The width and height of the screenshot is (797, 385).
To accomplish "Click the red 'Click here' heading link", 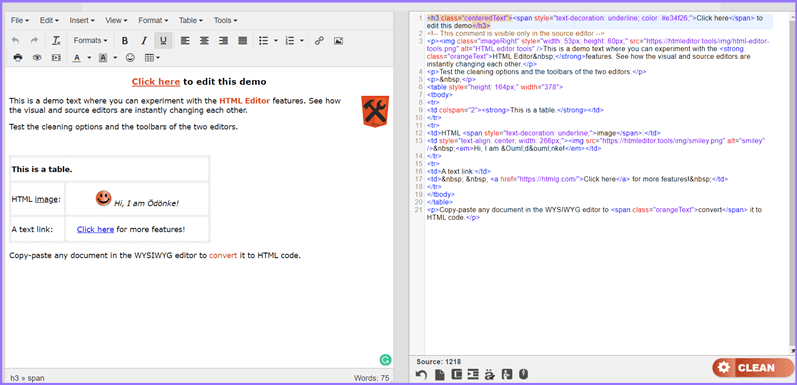I will (x=156, y=81).
